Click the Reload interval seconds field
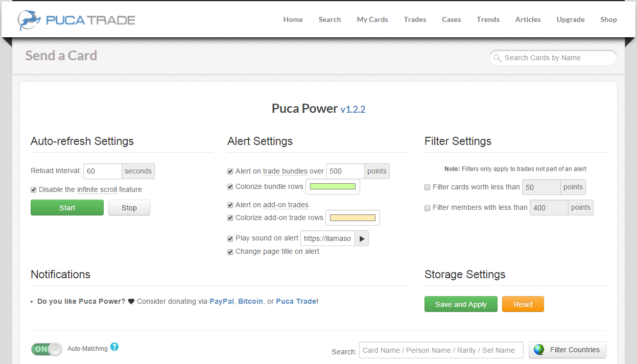 coord(103,172)
